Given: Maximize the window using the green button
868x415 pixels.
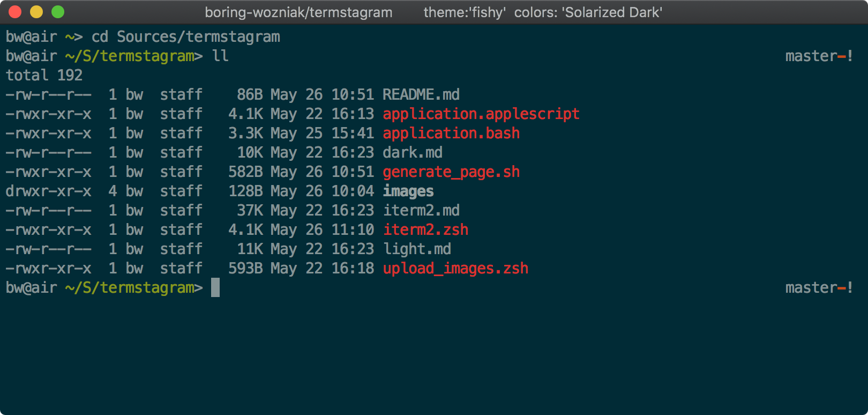Looking at the screenshot, I should [58, 12].
